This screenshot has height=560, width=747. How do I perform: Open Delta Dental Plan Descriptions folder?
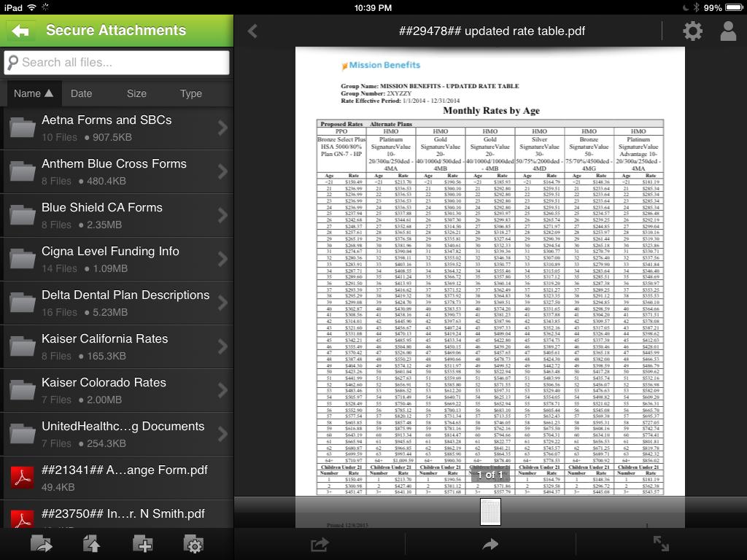[117, 303]
